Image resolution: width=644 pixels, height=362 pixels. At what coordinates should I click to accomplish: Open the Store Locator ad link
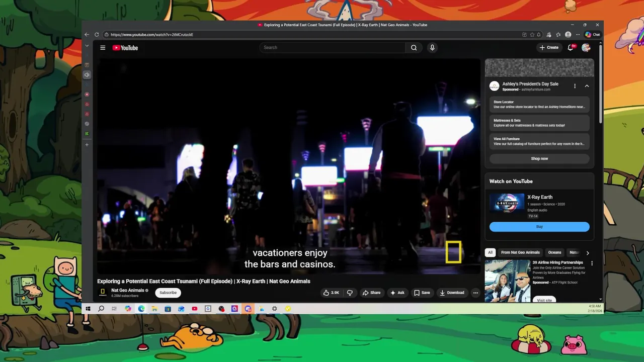539,105
